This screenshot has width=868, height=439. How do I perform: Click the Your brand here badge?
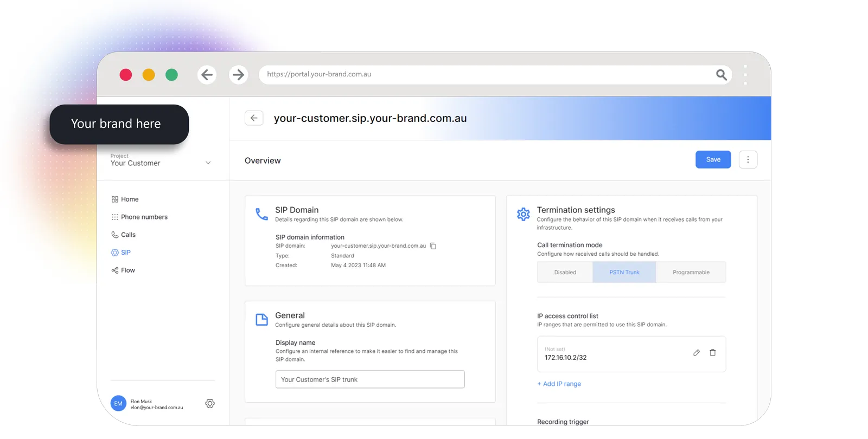click(119, 124)
